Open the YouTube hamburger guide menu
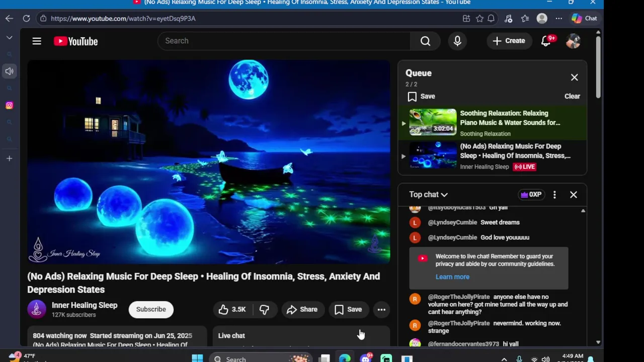Screen dimensions: 644x362 (x=37, y=41)
